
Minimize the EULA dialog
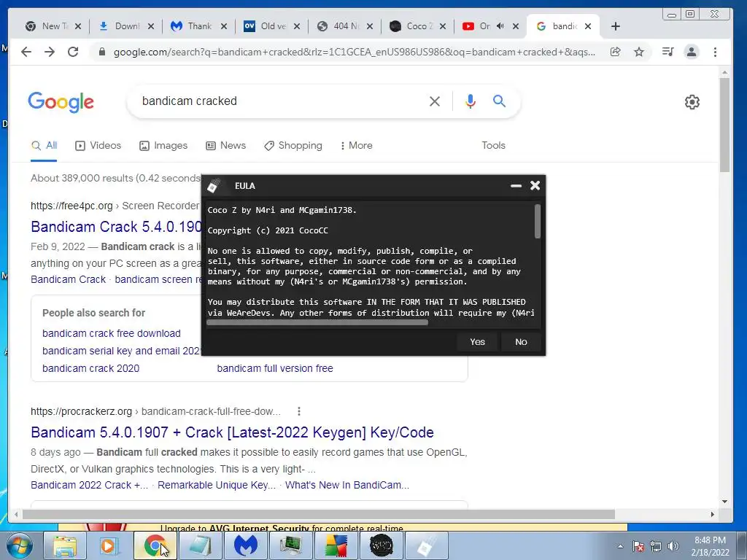point(516,186)
